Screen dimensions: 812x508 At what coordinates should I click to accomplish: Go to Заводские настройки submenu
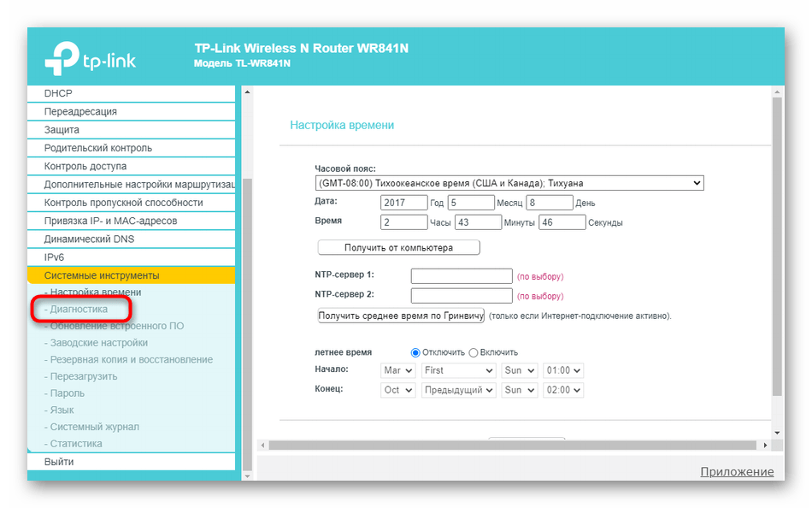98,343
